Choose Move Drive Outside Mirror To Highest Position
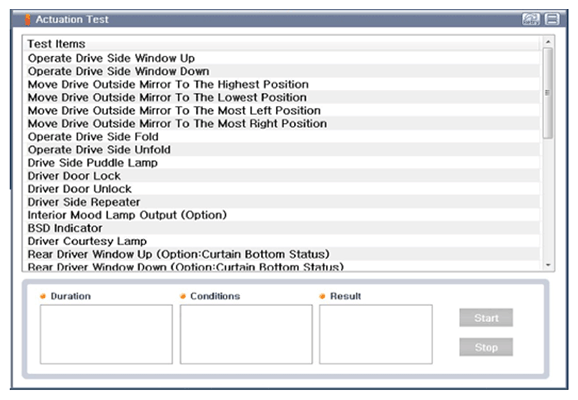Viewport: 578px width, 400px height. 283,84
